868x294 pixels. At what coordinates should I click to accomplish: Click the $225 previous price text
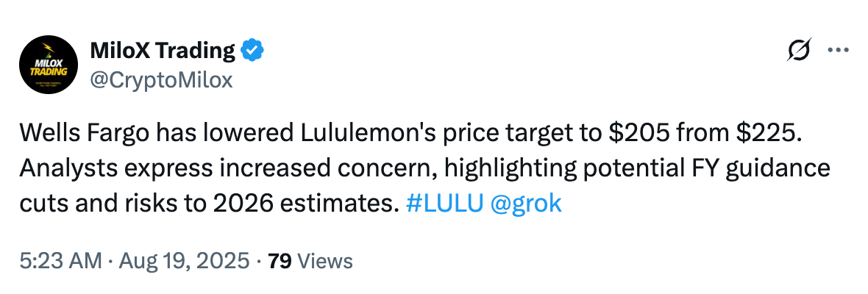760,133
